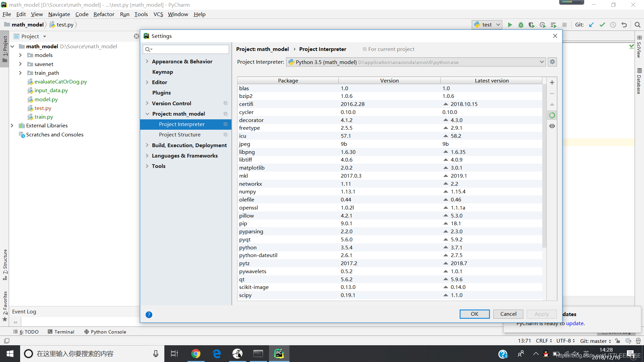Expand Build, Execution, Deployment section
The width and height of the screenshot is (644, 362).
coord(147,145)
